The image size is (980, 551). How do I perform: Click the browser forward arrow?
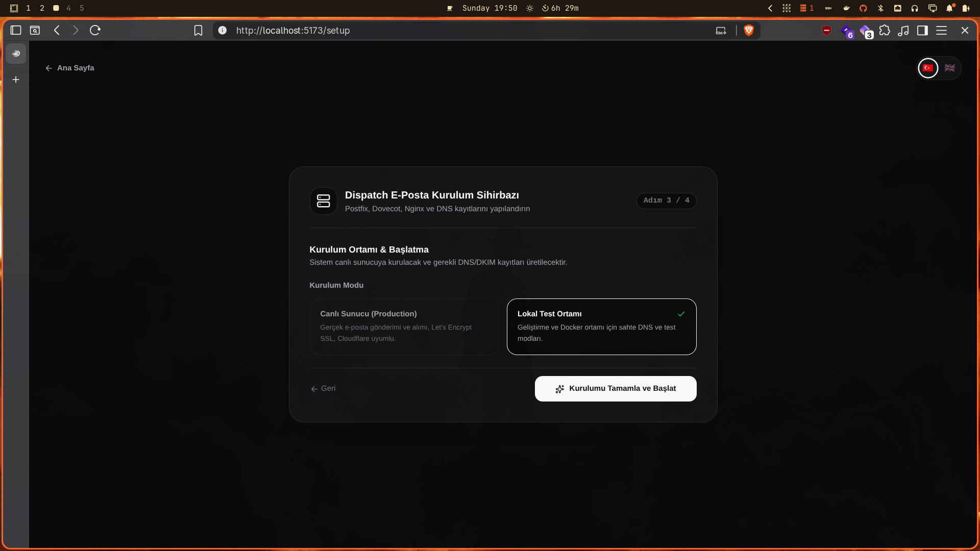(x=76, y=30)
